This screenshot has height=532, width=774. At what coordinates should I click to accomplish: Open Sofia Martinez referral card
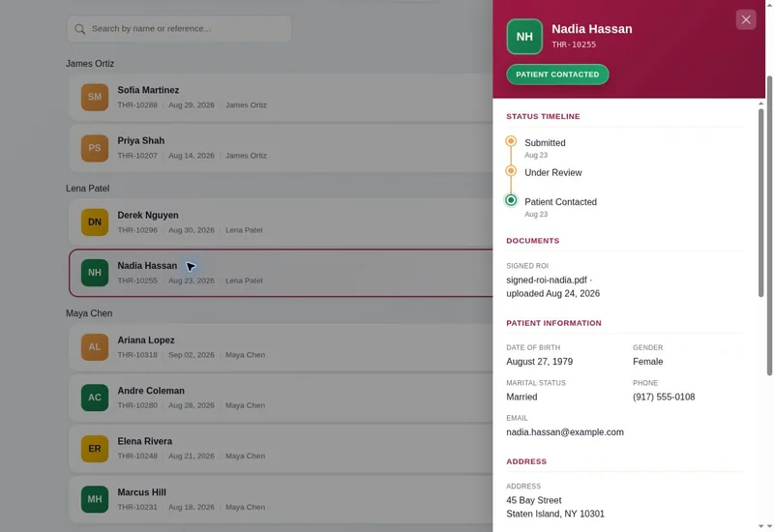point(281,98)
